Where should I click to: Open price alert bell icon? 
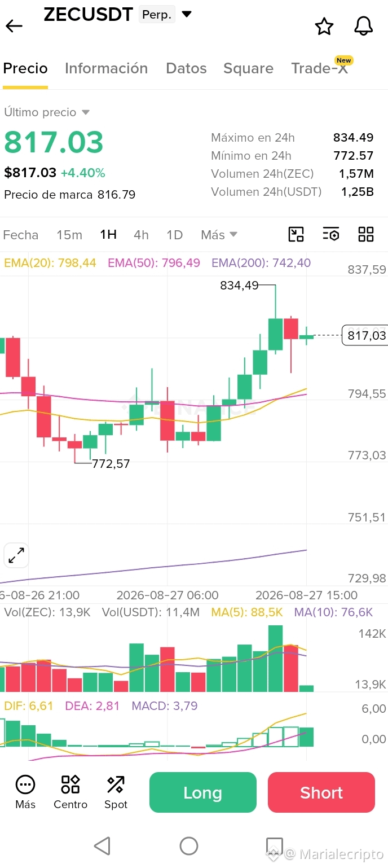tap(364, 26)
